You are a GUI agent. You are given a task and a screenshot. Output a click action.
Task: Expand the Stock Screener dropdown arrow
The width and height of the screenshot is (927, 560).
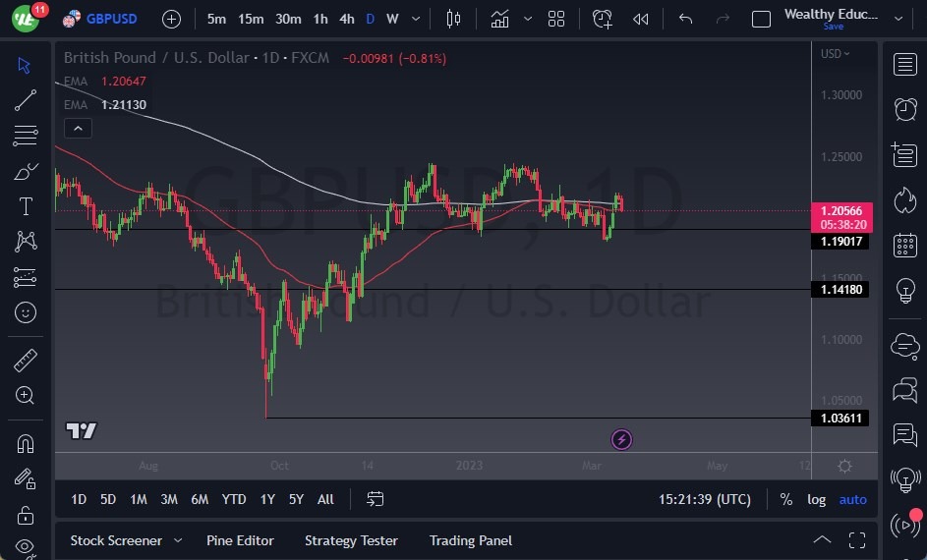[x=178, y=540]
